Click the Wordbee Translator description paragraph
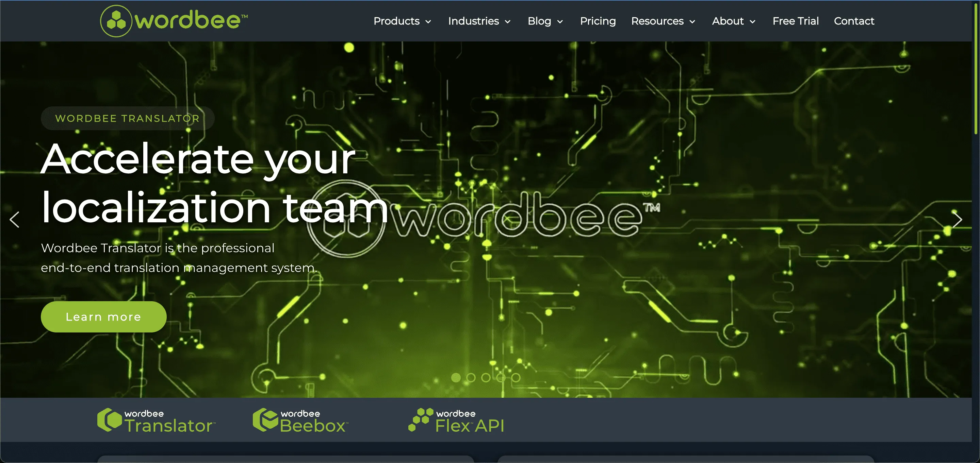The width and height of the screenshot is (980, 463). pyautogui.click(x=179, y=258)
